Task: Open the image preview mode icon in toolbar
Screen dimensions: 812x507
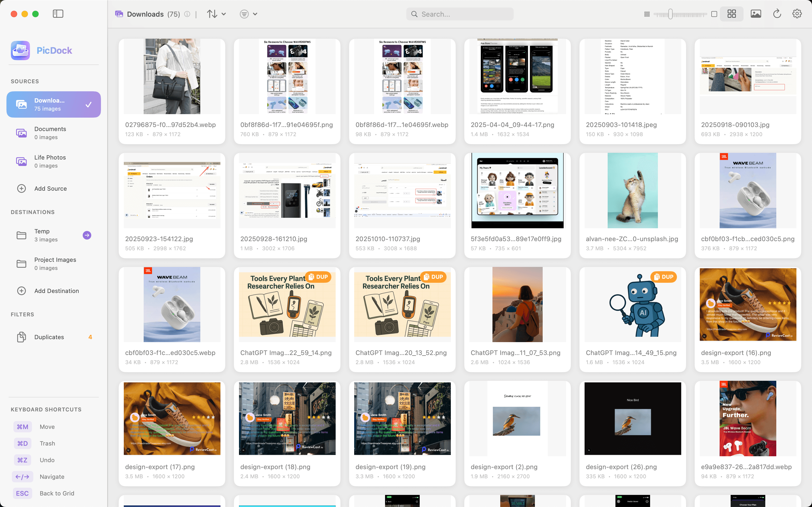Action: tap(755, 14)
